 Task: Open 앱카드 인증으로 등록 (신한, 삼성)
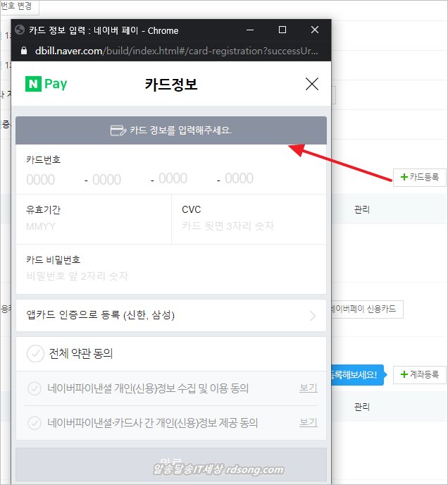pyautogui.click(x=171, y=315)
